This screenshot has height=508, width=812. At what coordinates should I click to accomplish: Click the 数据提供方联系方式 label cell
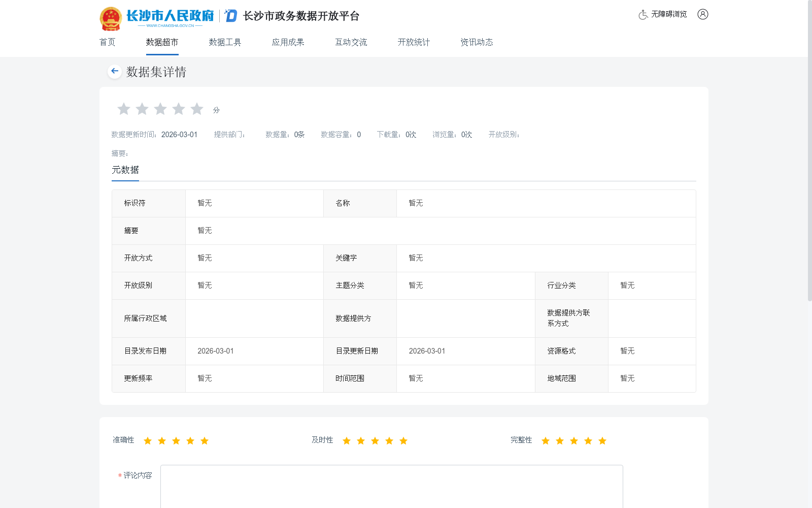pos(571,319)
